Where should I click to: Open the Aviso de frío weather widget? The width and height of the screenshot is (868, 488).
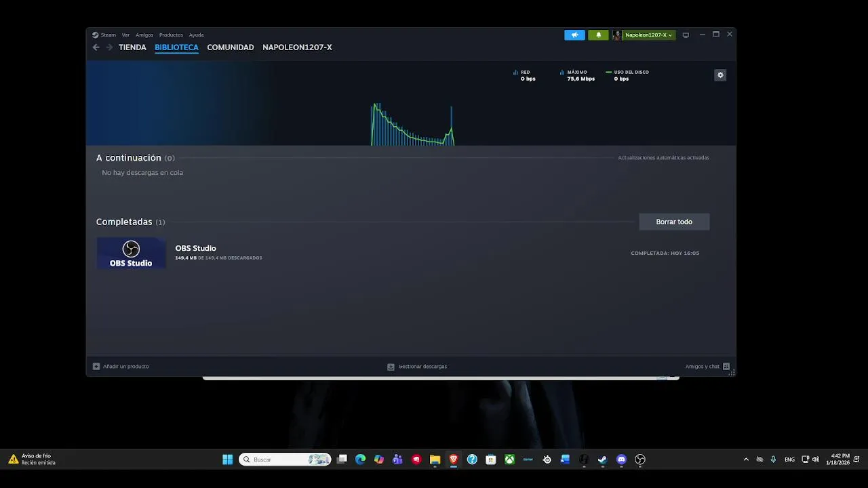tap(32, 460)
